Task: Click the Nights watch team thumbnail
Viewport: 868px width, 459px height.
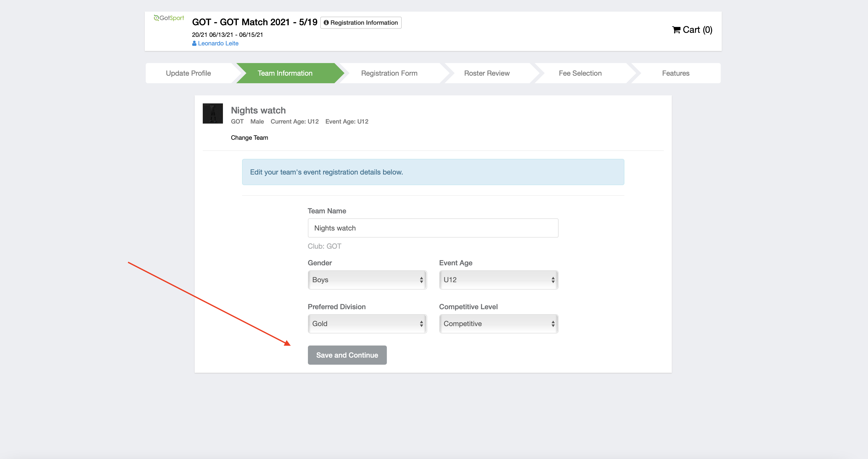Action: coord(213,113)
